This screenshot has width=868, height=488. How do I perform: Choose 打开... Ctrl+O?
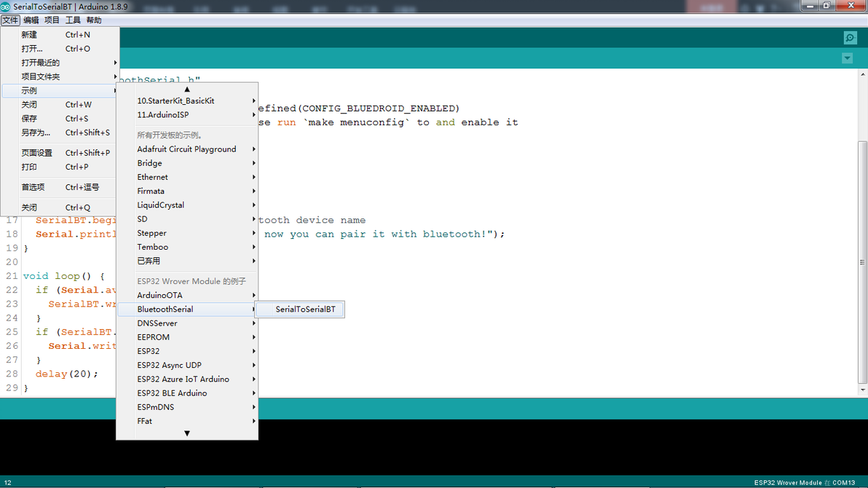pyautogui.click(x=60, y=49)
